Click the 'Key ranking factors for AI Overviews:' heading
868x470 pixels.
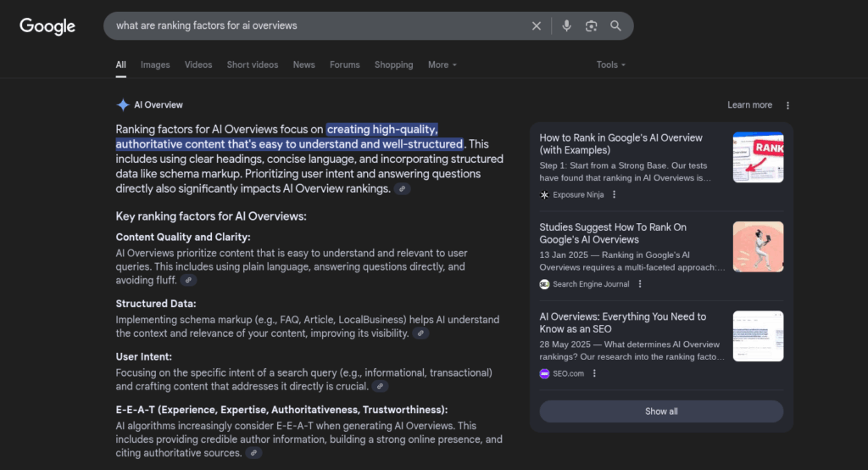pyautogui.click(x=211, y=216)
